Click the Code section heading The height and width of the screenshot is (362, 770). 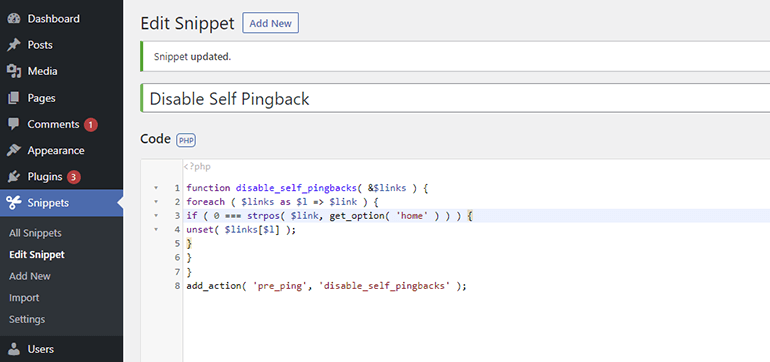(x=155, y=139)
